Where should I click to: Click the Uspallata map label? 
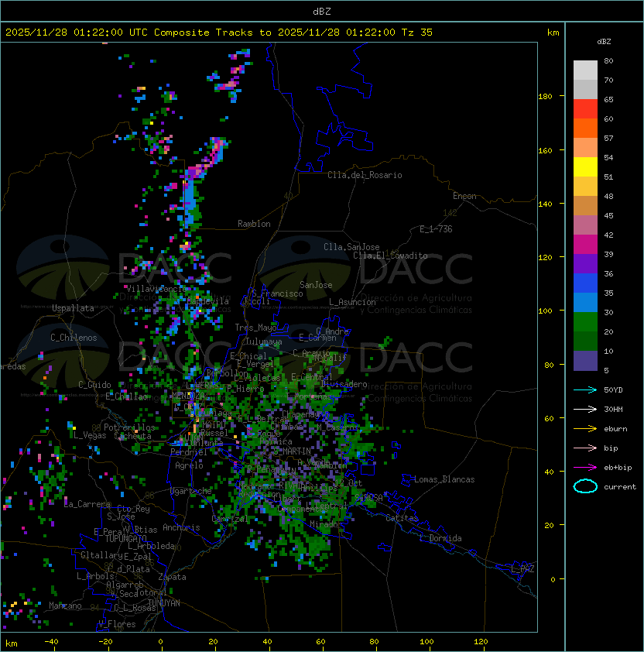73,308
